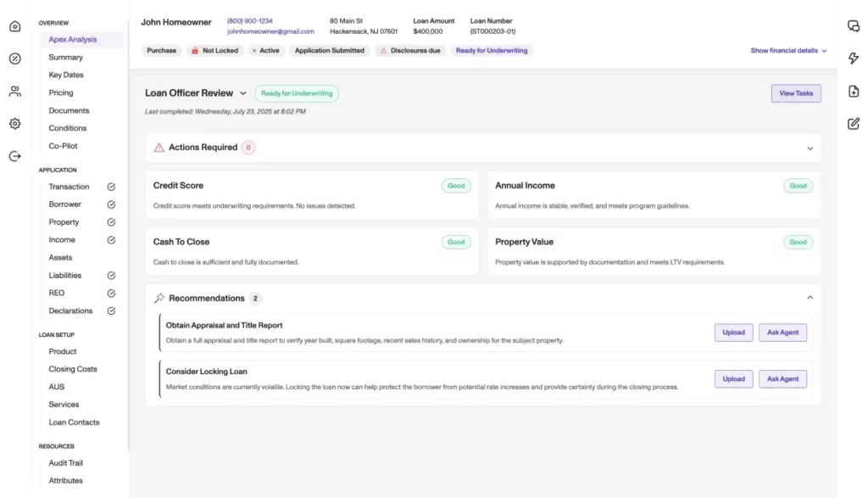Viewport: 868px width, 498px height.
Task: Open the settings gear icon
Action: [14, 124]
